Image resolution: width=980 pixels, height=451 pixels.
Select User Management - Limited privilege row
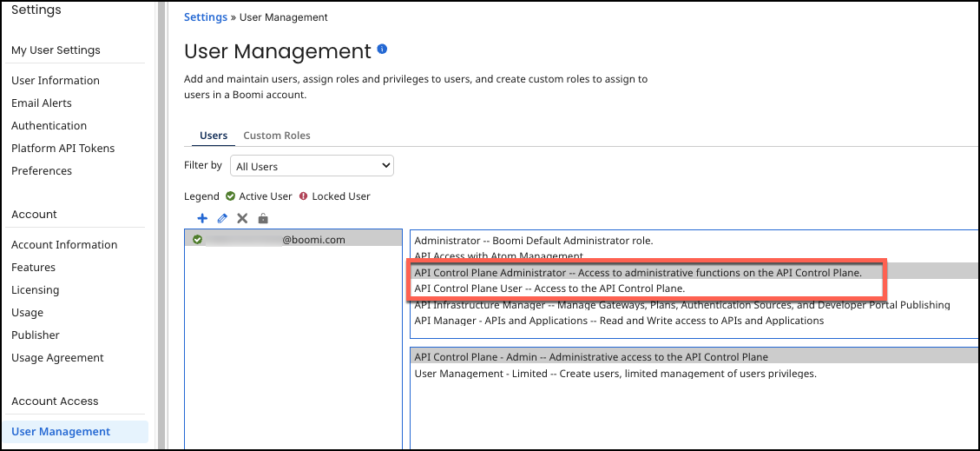click(x=615, y=374)
